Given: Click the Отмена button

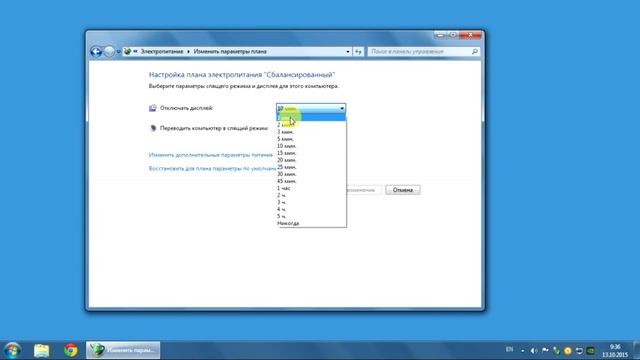Looking at the screenshot, I should click(x=402, y=190).
